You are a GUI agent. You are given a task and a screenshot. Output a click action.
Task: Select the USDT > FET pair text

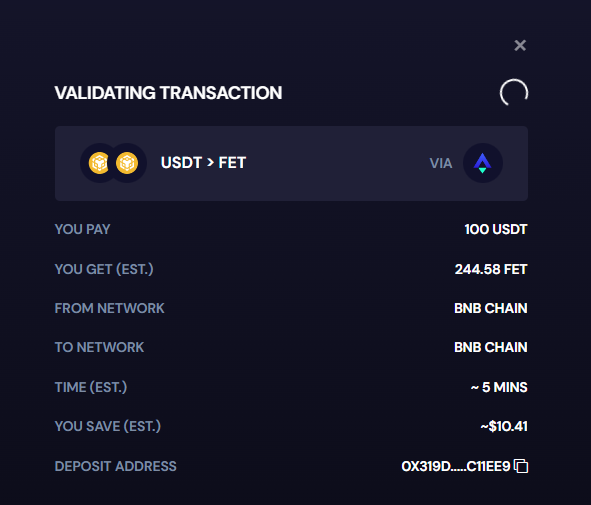[x=203, y=163]
